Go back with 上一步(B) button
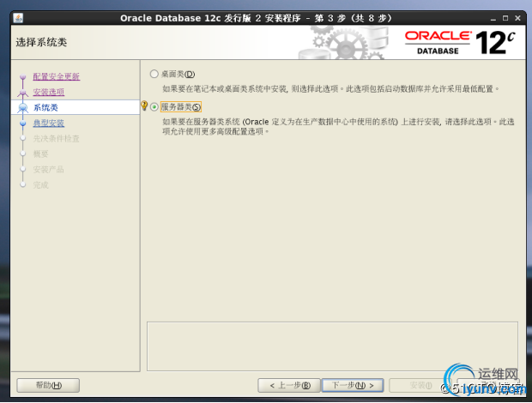The width and height of the screenshot is (532, 403). click(x=289, y=385)
